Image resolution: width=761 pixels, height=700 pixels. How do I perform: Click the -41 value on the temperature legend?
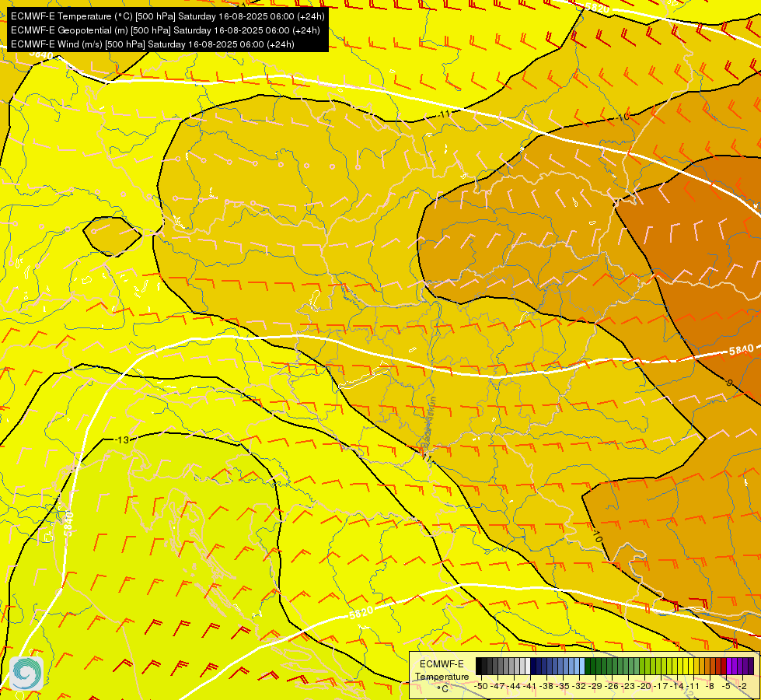click(530, 686)
